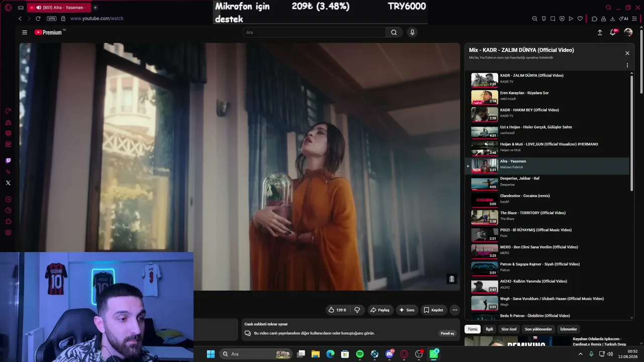Open the Windows Start menu
The height and width of the screenshot is (362, 644).
(211, 354)
